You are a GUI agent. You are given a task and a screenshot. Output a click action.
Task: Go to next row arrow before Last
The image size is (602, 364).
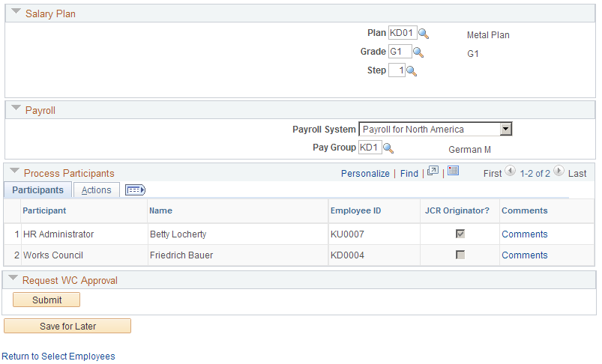pos(559,170)
